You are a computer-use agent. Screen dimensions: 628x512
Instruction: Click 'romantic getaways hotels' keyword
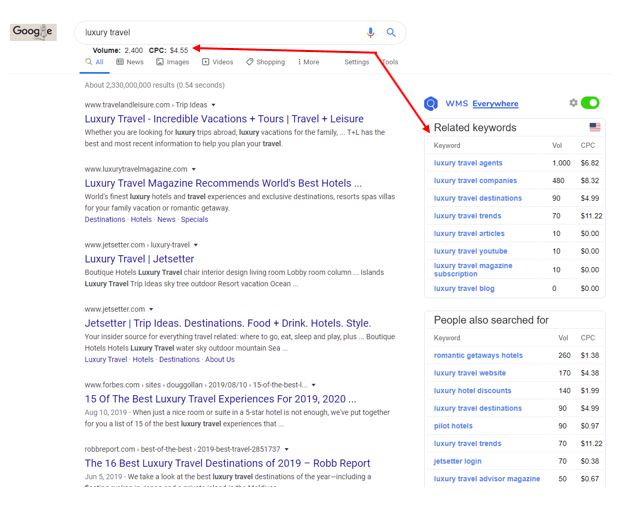click(x=478, y=355)
